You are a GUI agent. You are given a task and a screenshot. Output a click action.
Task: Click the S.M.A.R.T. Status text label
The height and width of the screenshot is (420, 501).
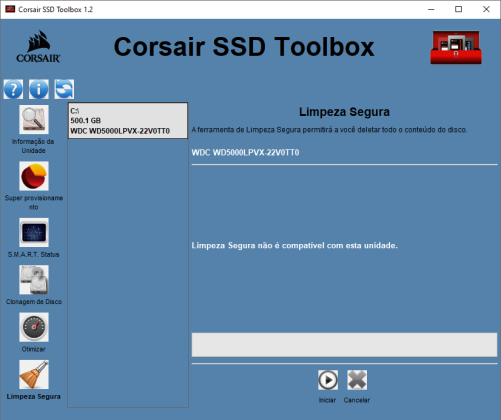[34, 255]
